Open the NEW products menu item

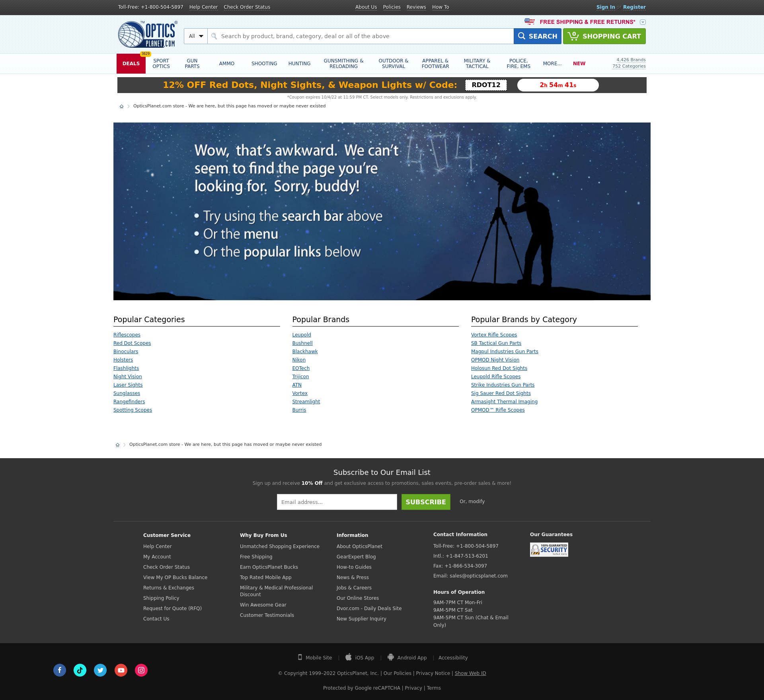click(x=579, y=64)
